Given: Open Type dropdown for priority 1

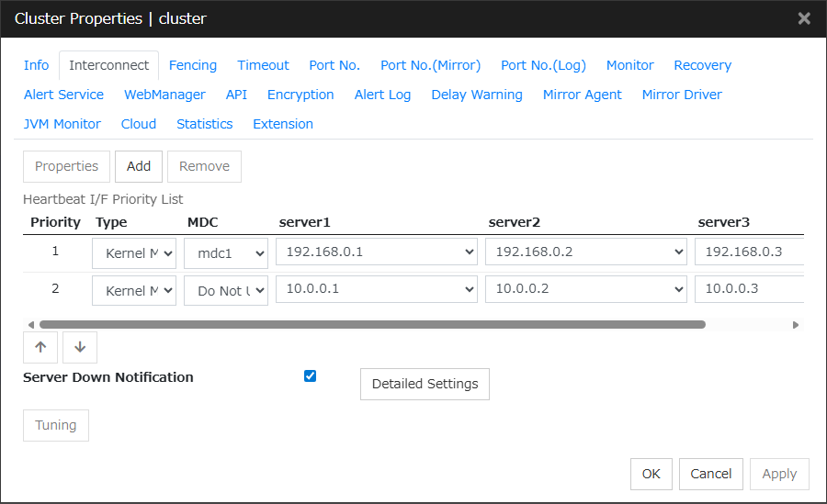Looking at the screenshot, I should pos(134,252).
